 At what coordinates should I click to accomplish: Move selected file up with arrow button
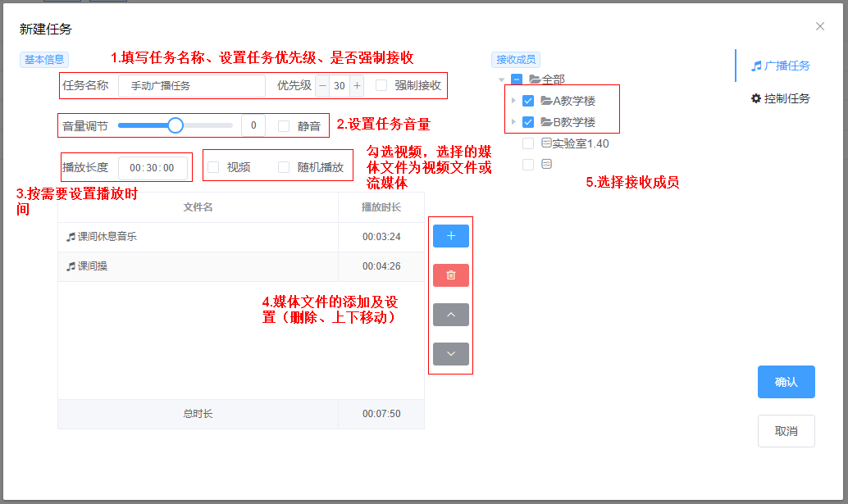(x=450, y=315)
